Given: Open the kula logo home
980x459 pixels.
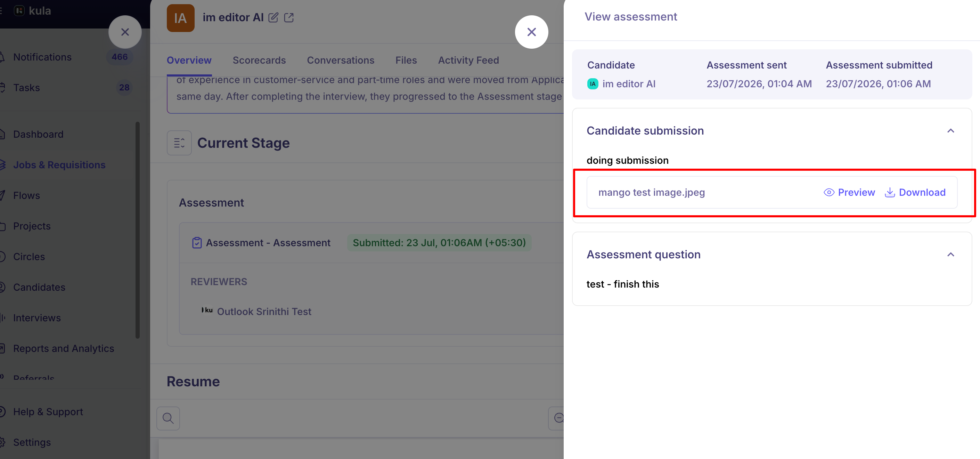Looking at the screenshot, I should pyautogui.click(x=33, y=11).
